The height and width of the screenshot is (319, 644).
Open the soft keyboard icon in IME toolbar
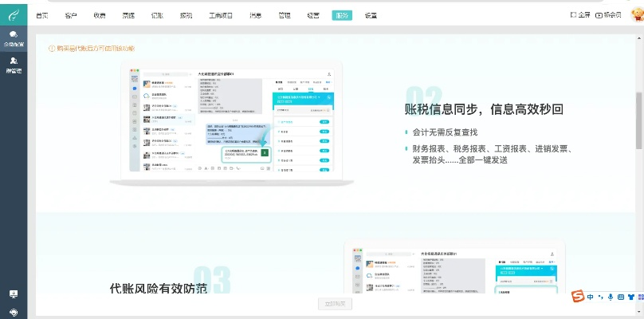point(621,297)
